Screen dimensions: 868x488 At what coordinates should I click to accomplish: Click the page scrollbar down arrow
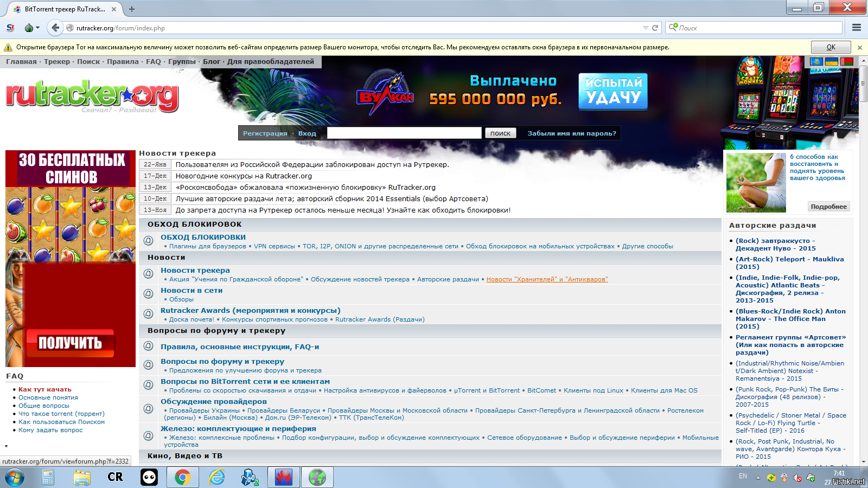coord(863,461)
